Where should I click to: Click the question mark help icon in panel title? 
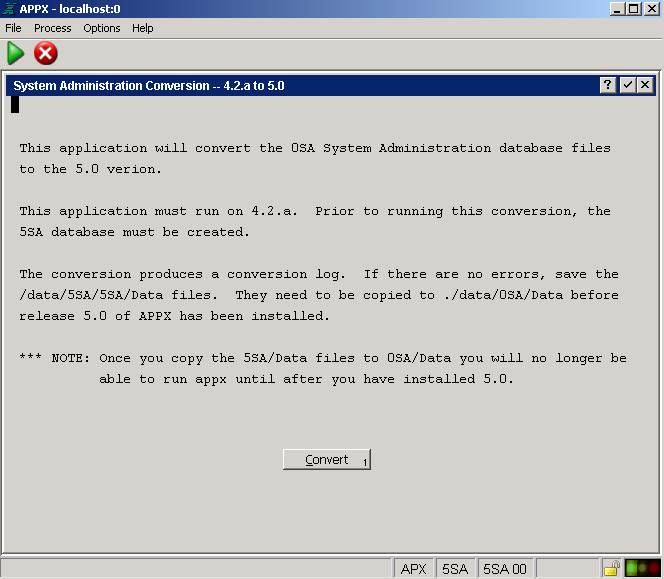[608, 86]
